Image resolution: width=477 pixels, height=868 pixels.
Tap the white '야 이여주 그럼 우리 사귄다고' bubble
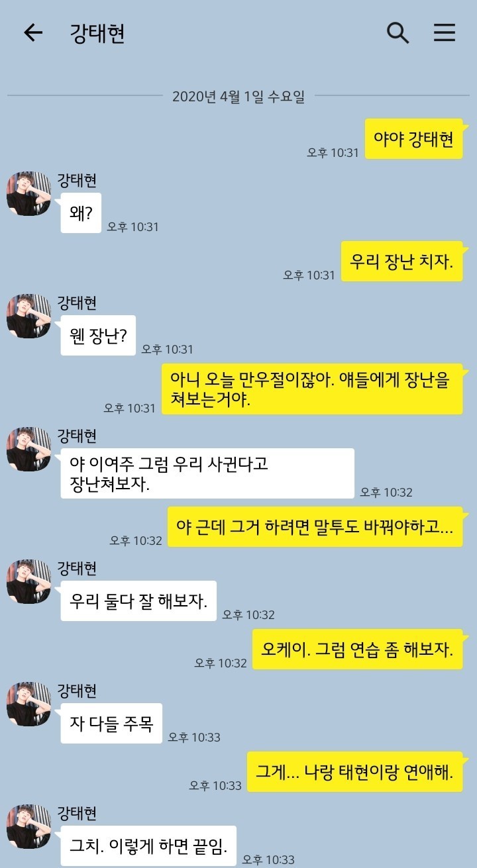click(x=207, y=473)
